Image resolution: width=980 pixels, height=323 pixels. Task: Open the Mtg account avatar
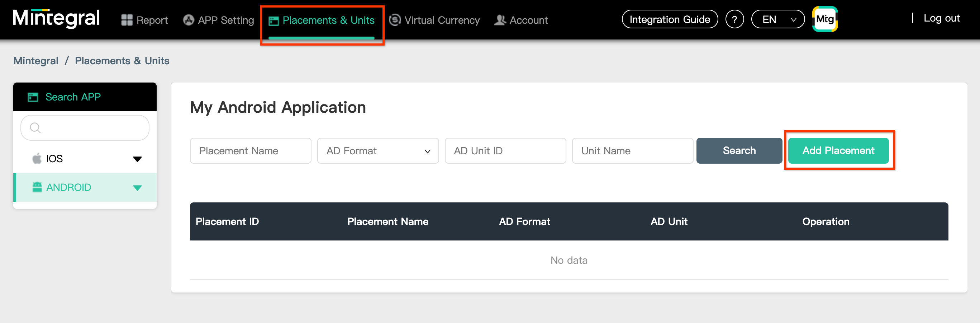[825, 19]
